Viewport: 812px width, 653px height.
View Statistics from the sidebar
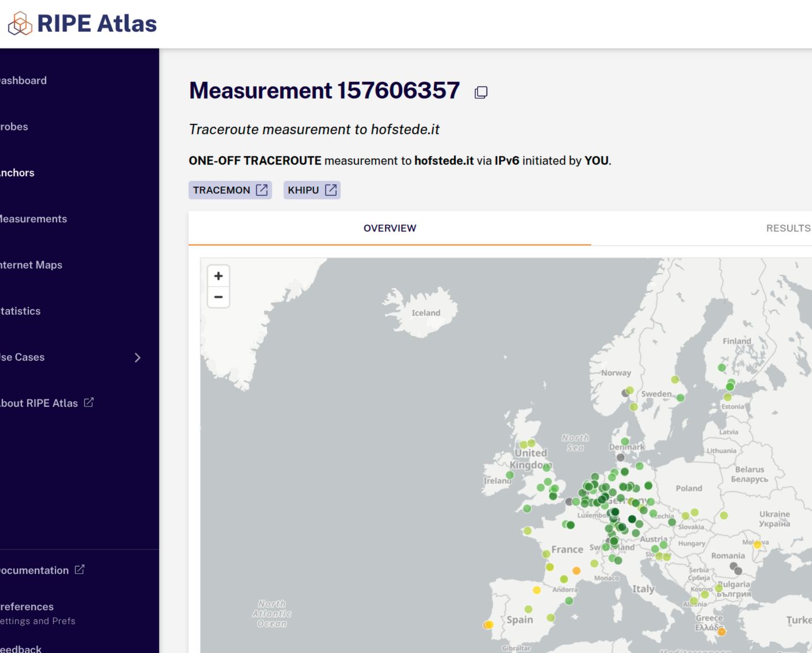pyautogui.click(x=21, y=311)
